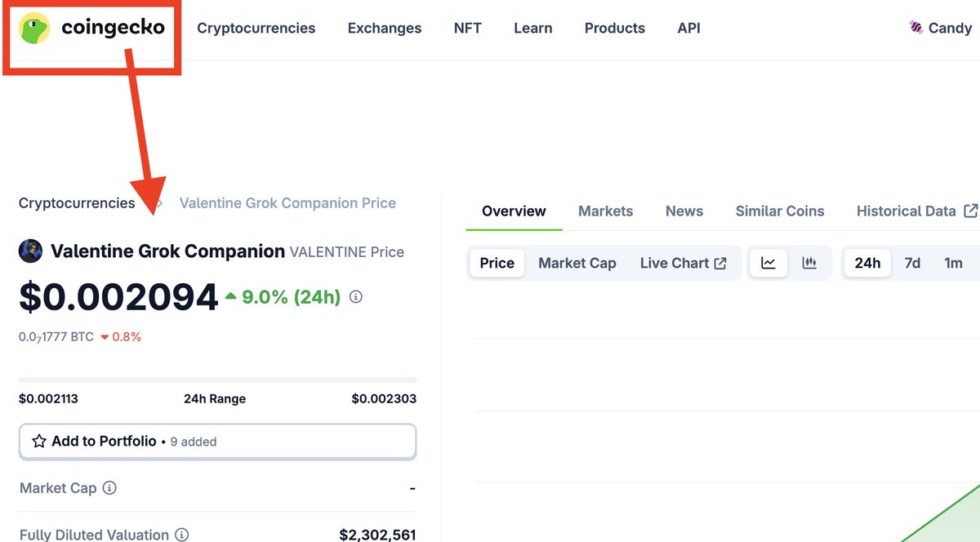Show Market Cap info tooltip icon
The image size is (980, 542).
click(109, 488)
